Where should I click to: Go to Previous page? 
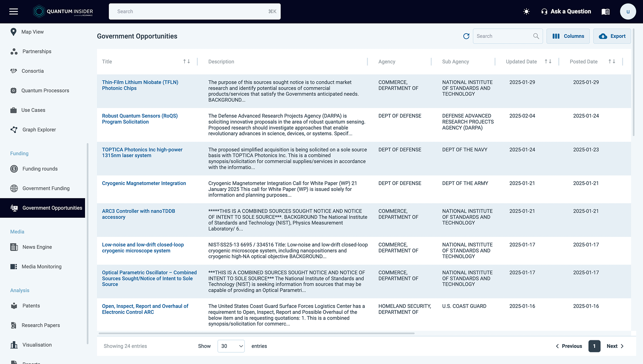coord(569,346)
